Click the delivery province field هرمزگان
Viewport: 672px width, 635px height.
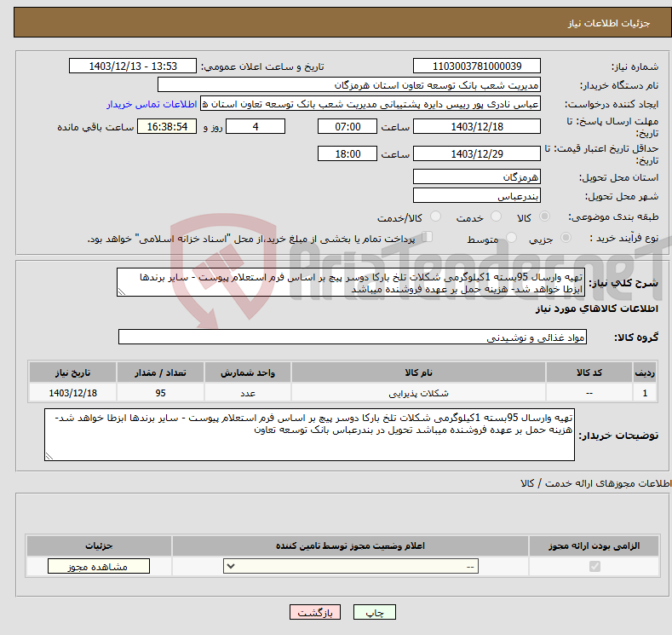coord(477,176)
